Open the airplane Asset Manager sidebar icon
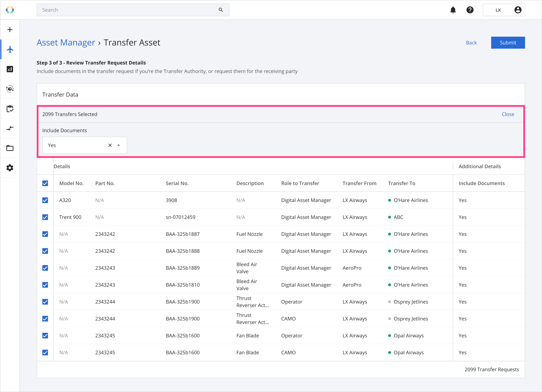 tap(10, 49)
